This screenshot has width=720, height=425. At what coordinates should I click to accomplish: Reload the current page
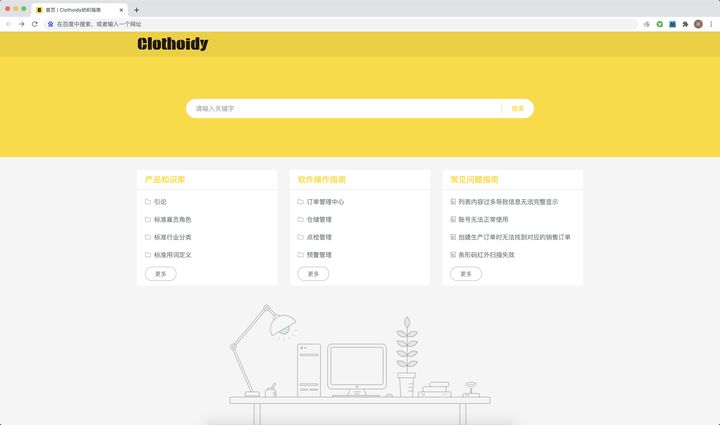click(x=34, y=24)
